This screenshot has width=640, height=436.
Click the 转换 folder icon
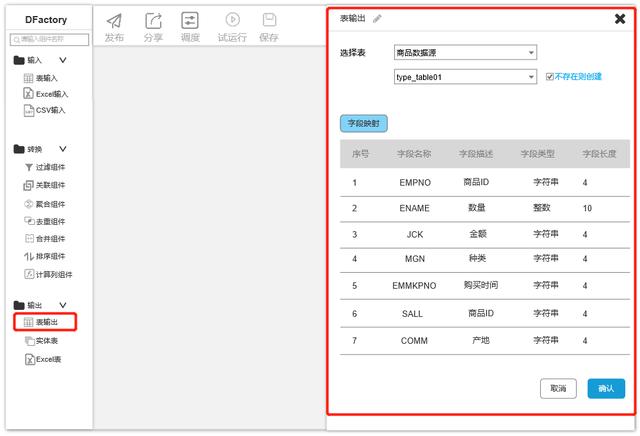pyautogui.click(x=19, y=149)
